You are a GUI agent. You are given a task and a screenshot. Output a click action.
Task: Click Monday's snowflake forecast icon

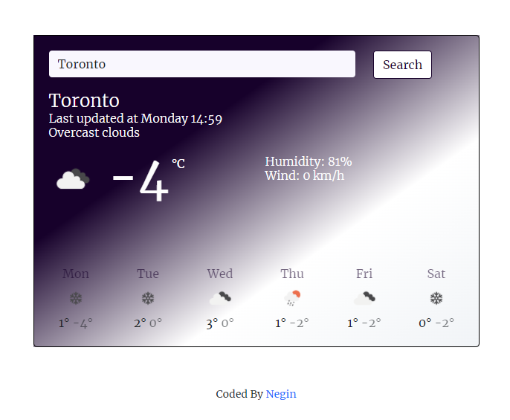click(76, 299)
